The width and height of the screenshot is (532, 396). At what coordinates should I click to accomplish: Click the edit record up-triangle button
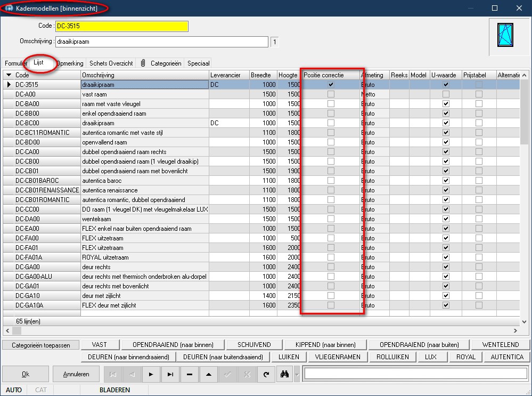coord(209,374)
